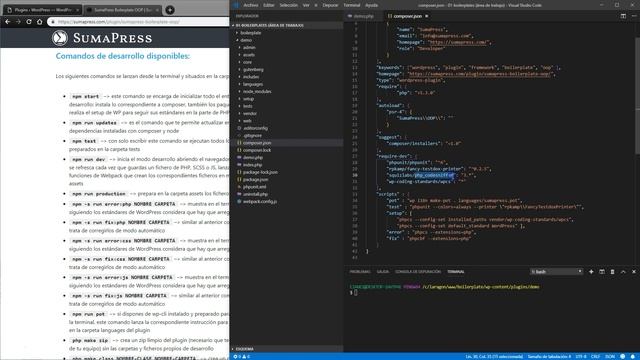Open the Terminal menu in menu bar
This screenshot has width=640, height=360.
tap(351, 5)
